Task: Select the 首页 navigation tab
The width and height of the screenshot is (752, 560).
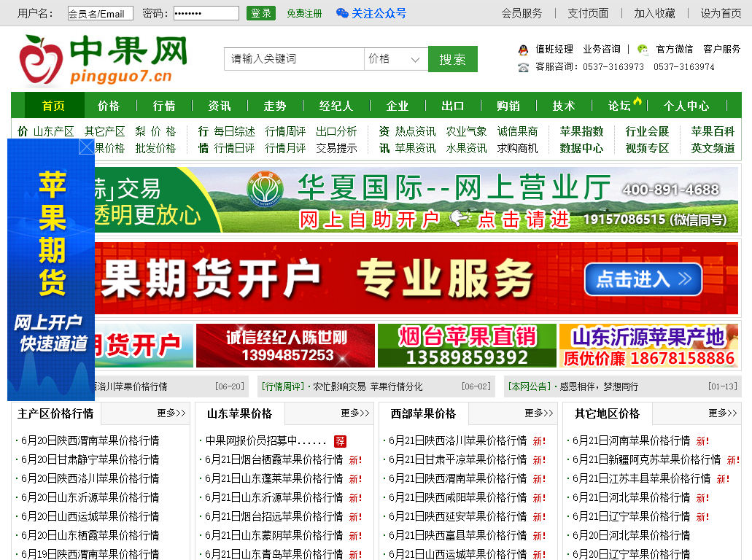Action: tap(53, 106)
